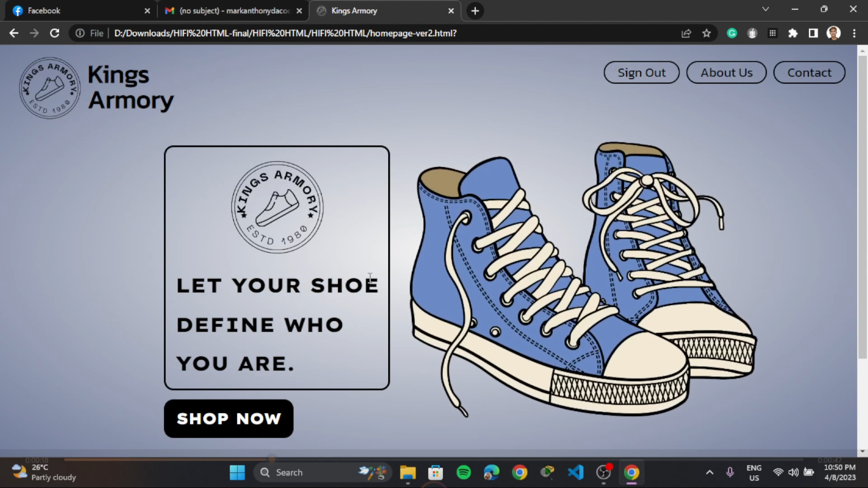This screenshot has height=488, width=868.
Task: Click the SHOP NOW button
Action: [229, 419]
